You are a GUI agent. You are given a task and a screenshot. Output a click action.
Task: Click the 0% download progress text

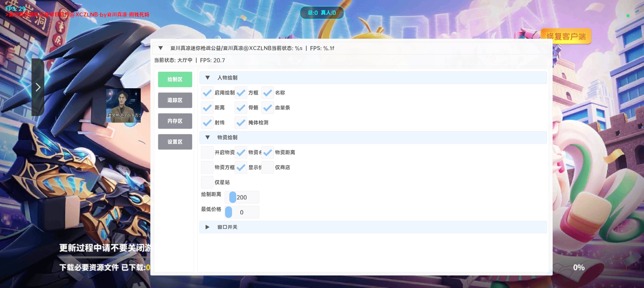579,267
